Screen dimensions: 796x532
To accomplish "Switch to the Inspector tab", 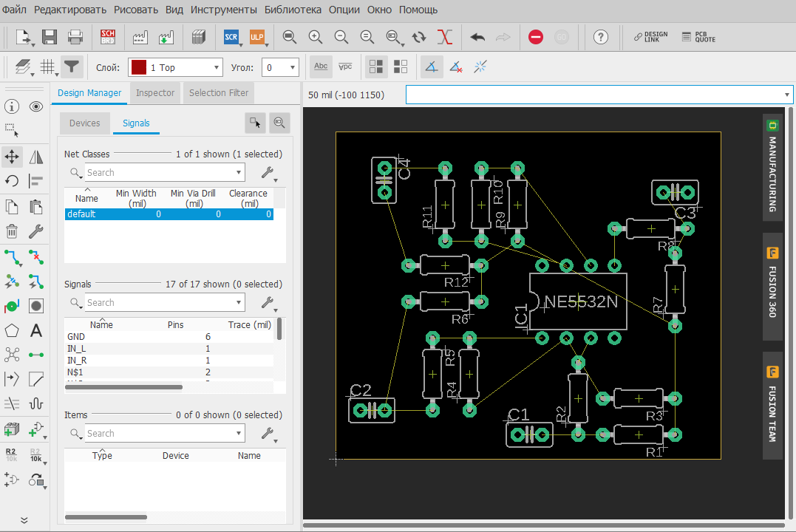I will pyautogui.click(x=154, y=93).
